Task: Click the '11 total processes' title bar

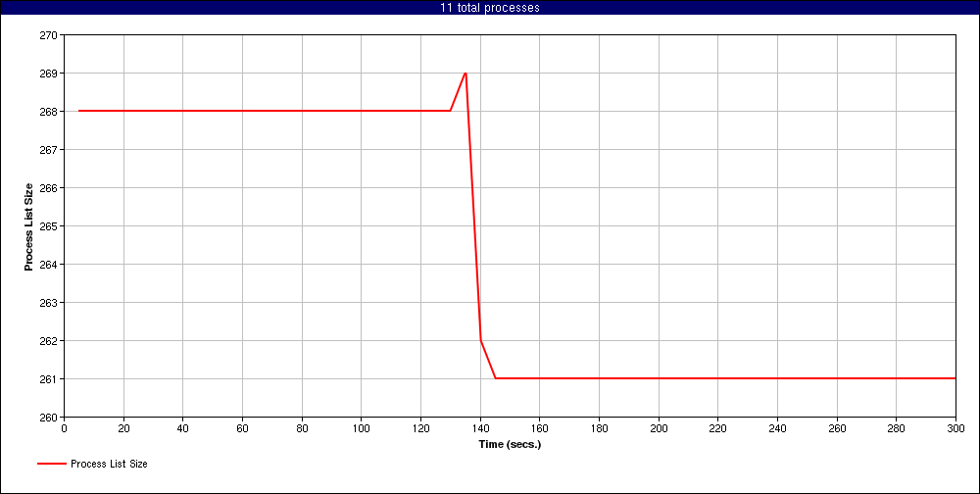Action: click(x=490, y=8)
